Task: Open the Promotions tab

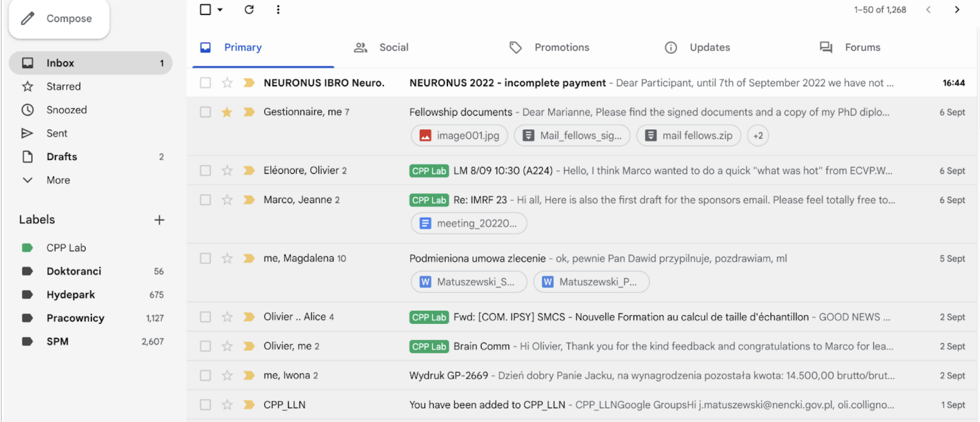Action: pyautogui.click(x=550, y=48)
